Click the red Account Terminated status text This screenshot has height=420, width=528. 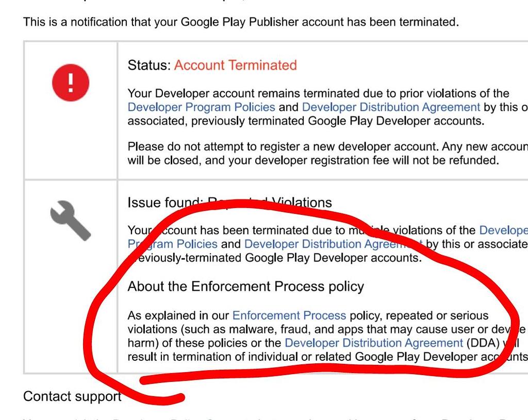[235, 65]
